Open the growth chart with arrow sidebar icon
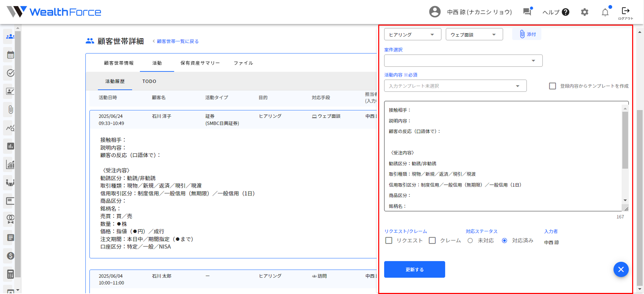The image size is (644, 294). (x=10, y=164)
